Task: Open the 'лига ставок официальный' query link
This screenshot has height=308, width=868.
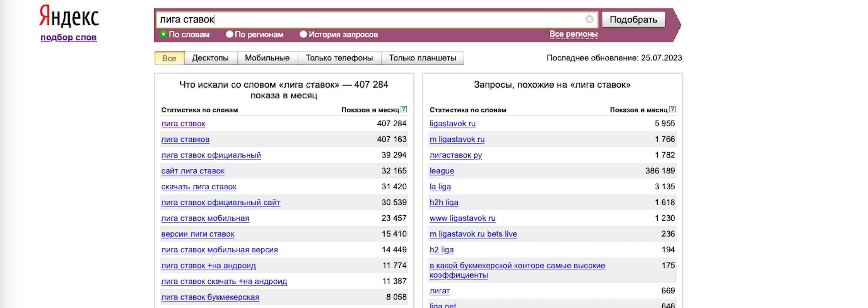Action: pyautogui.click(x=211, y=155)
